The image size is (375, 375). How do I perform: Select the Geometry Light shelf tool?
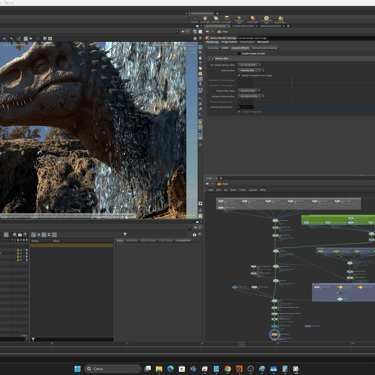[x=239, y=20]
